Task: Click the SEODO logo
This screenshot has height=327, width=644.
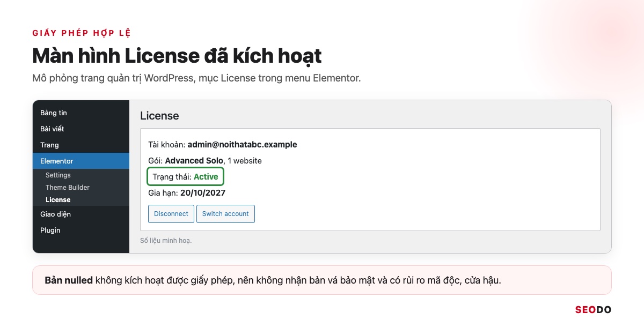Action: [x=593, y=310]
